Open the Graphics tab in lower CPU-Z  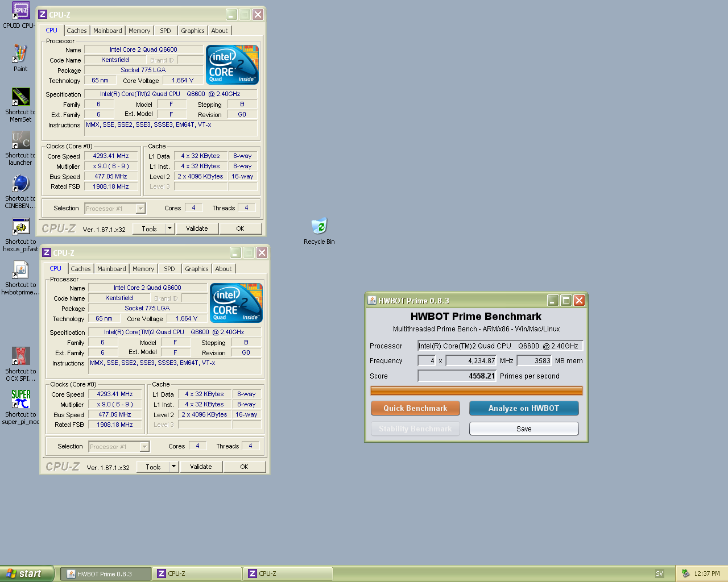[x=197, y=269]
